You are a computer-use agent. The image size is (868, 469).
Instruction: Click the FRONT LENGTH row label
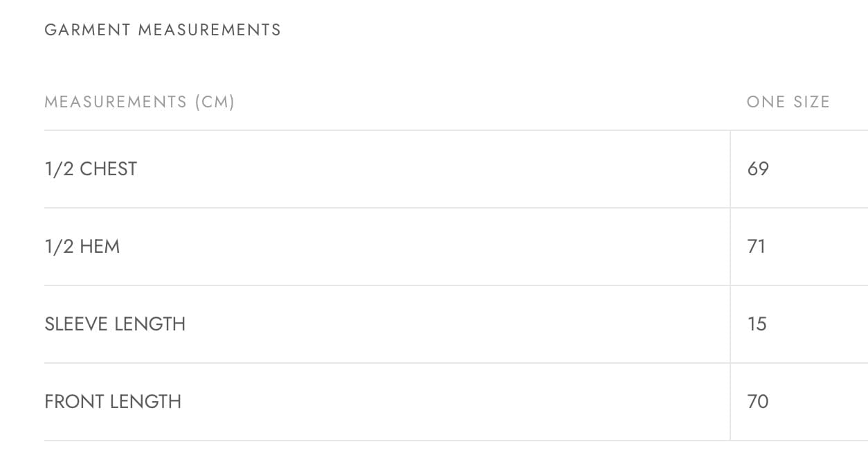tap(113, 402)
